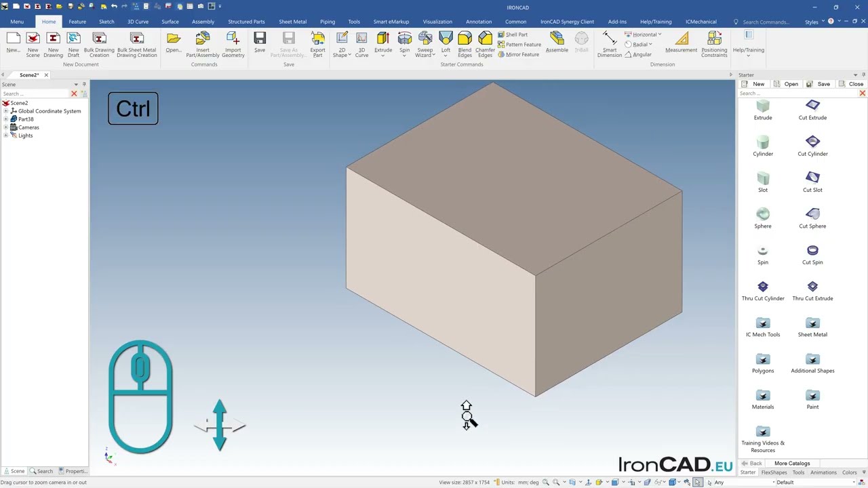Switch to the bottom Search panel tab
Screen dimensions: 868x488
[41, 471]
